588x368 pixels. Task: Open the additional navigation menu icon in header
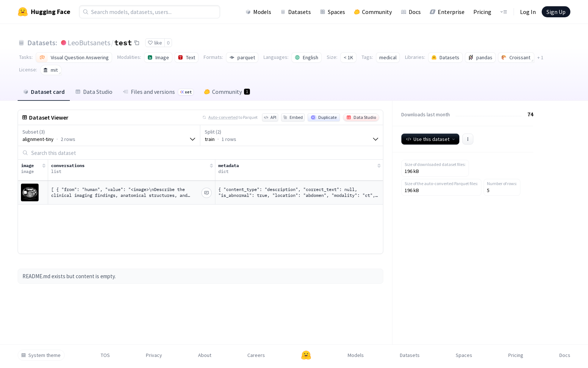coord(503,12)
